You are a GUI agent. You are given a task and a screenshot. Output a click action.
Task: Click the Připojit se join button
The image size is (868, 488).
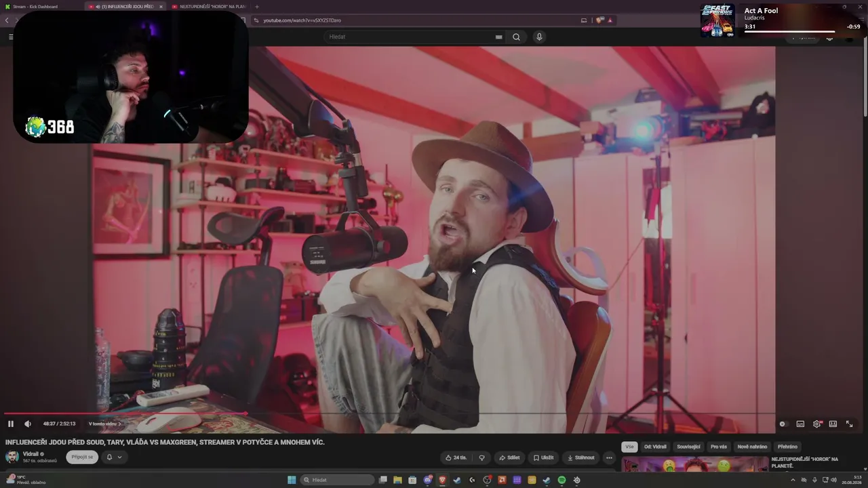click(82, 457)
